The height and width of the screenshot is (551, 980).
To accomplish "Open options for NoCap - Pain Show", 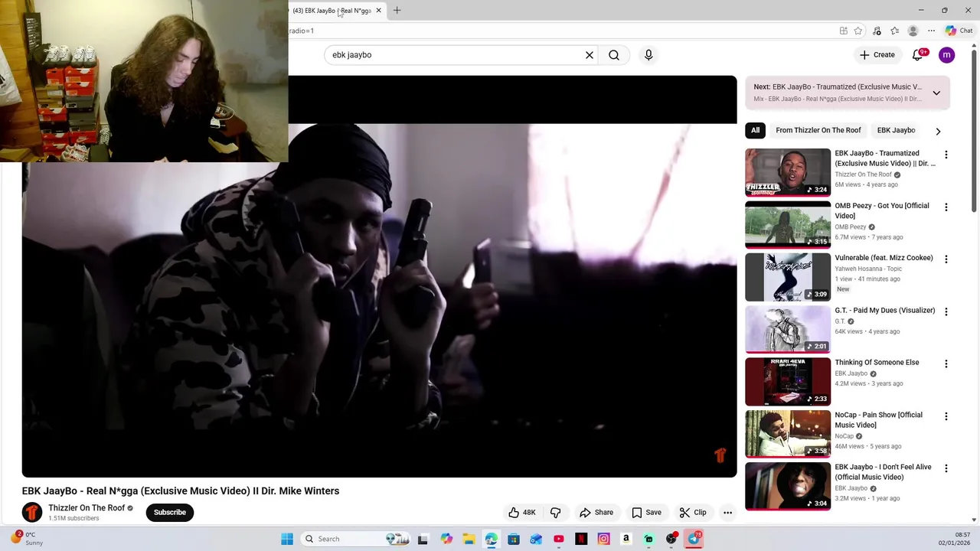I will coord(946,416).
